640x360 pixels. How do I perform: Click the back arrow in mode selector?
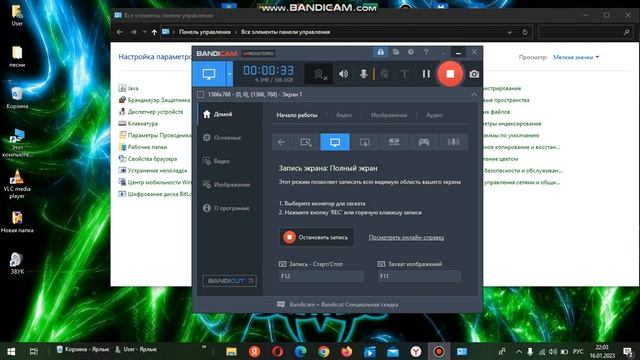tap(281, 142)
